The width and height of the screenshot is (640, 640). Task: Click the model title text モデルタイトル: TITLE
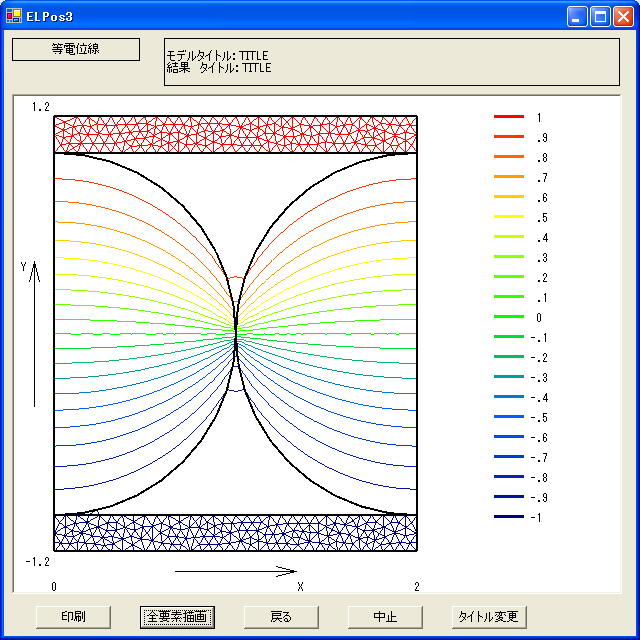(x=217, y=56)
